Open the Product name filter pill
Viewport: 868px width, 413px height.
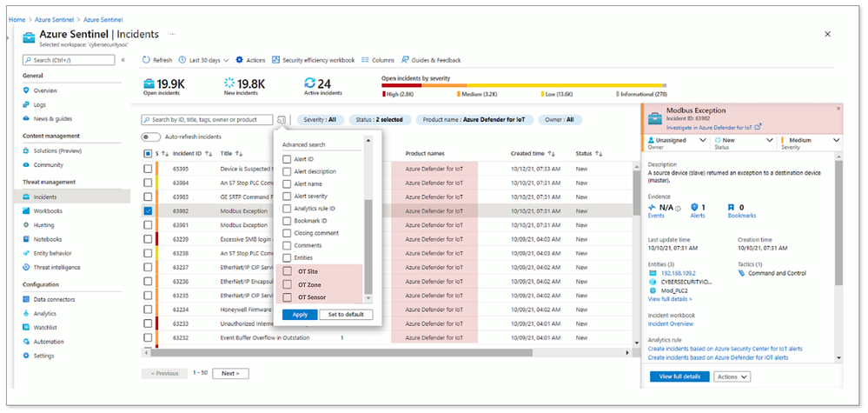pos(474,120)
